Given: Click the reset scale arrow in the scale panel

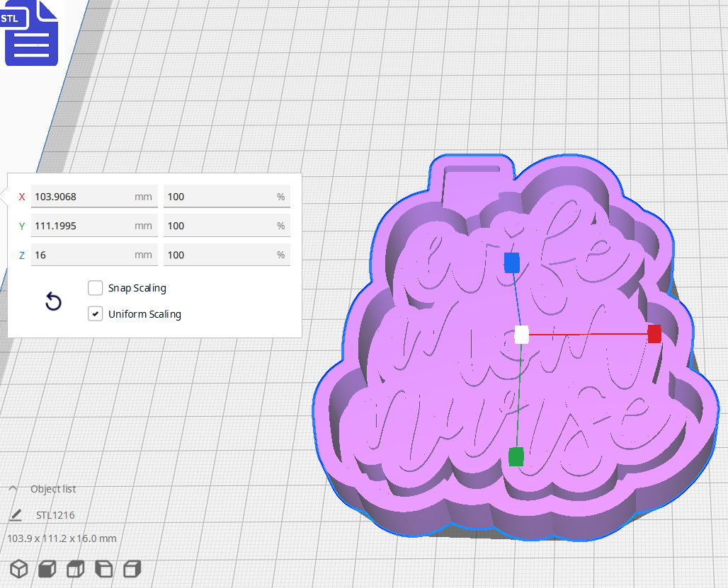Looking at the screenshot, I should point(53,301).
